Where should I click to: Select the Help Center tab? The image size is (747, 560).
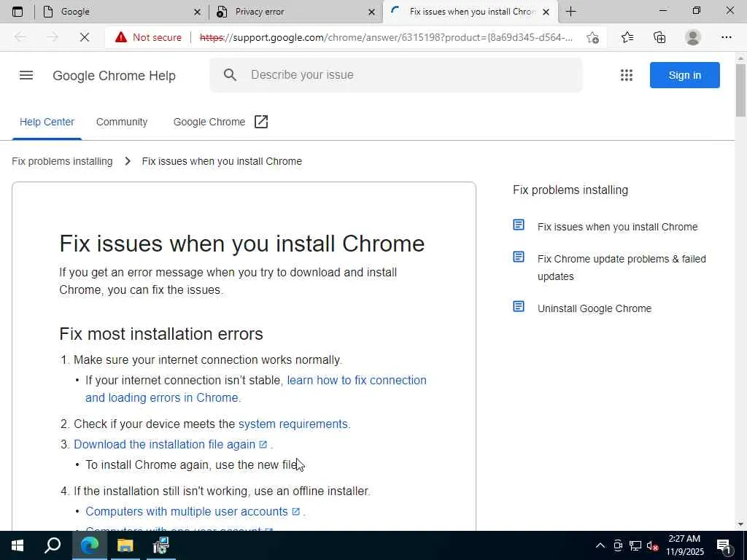[x=47, y=122]
